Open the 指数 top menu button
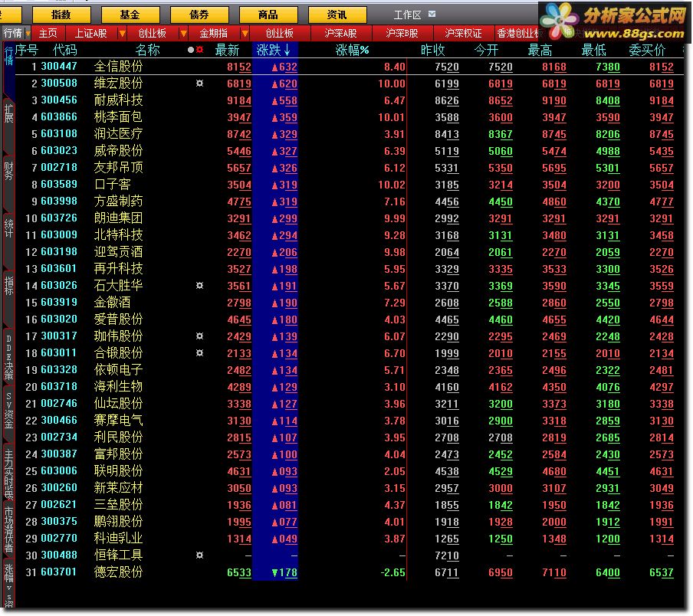The height and width of the screenshot is (616, 693). point(61,15)
